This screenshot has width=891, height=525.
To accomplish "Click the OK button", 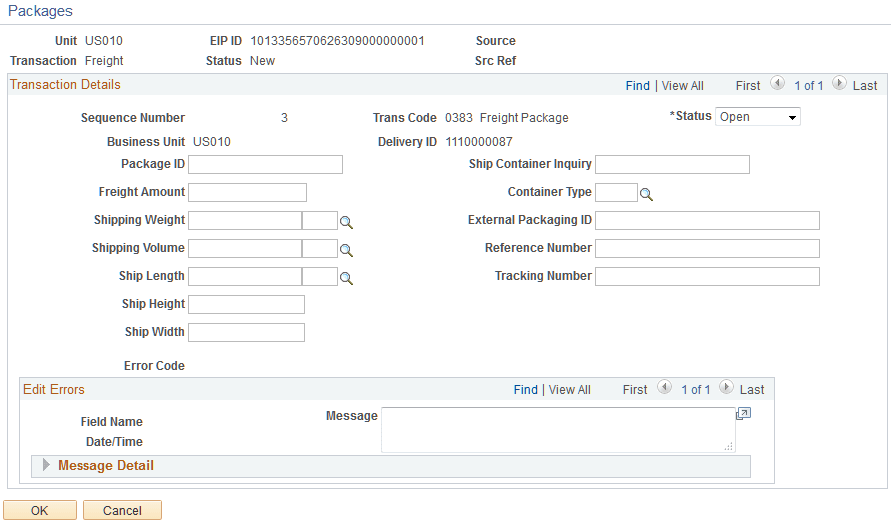I will tap(40, 510).
